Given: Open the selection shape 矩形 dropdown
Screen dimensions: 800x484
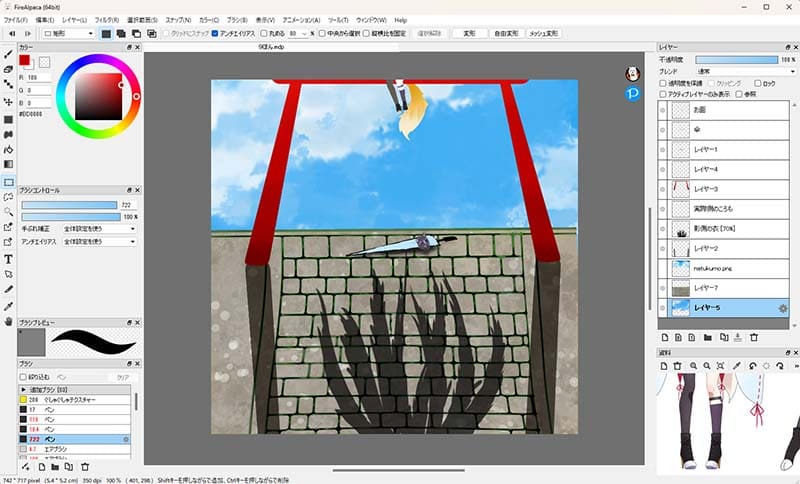Looking at the screenshot, I should (x=69, y=34).
